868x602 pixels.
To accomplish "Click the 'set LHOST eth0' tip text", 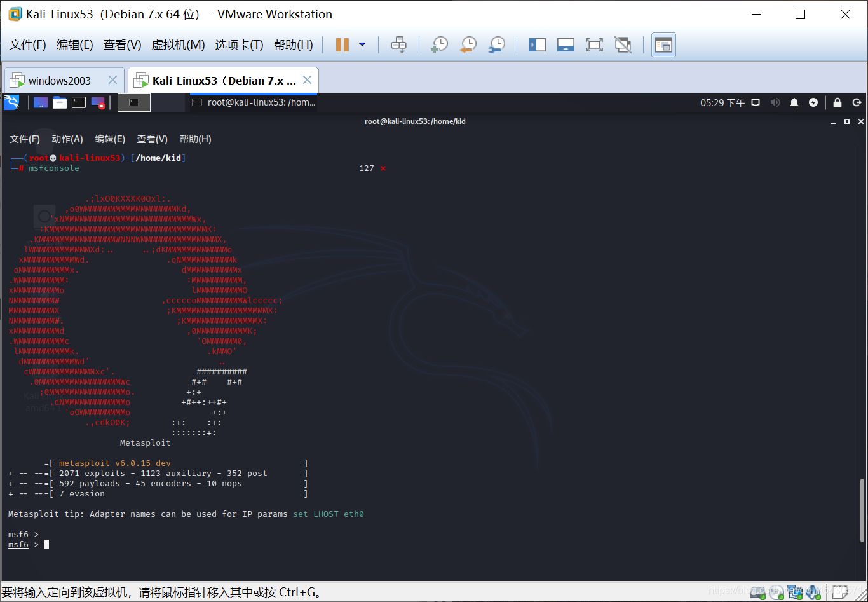I will pyautogui.click(x=329, y=514).
